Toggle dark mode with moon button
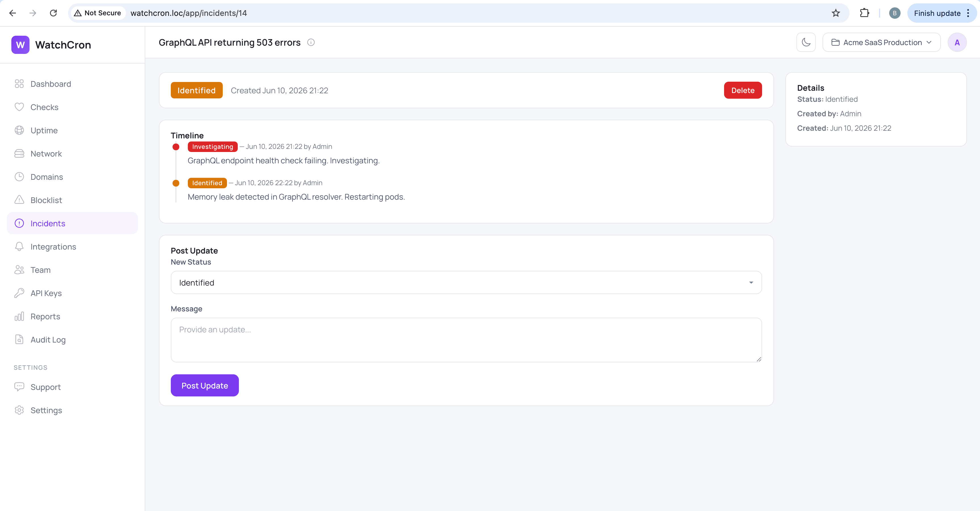The height and width of the screenshot is (511, 980). coord(806,42)
